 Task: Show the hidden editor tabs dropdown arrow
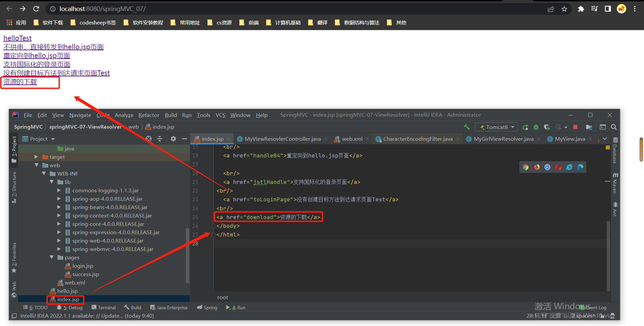click(x=605, y=139)
